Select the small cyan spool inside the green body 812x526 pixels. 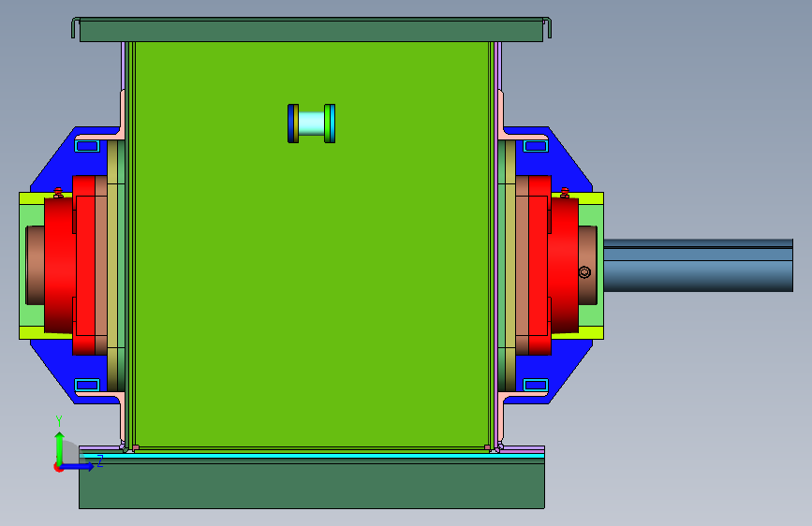311,124
